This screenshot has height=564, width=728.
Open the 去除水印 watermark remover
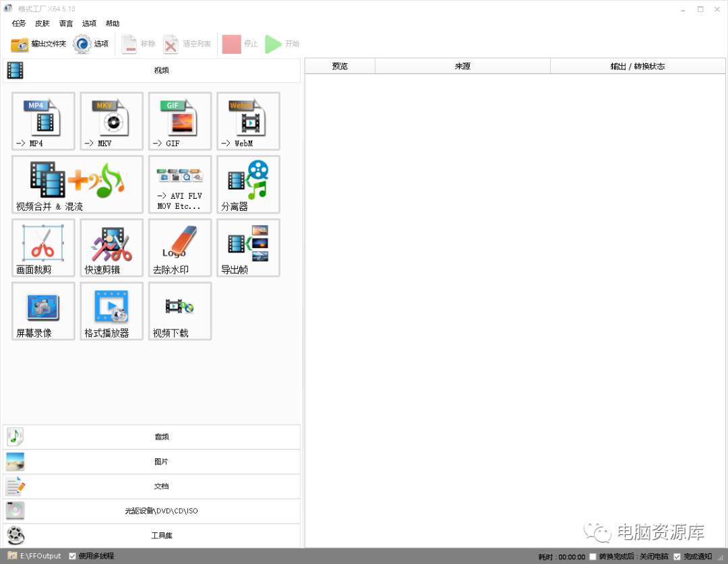(180, 248)
